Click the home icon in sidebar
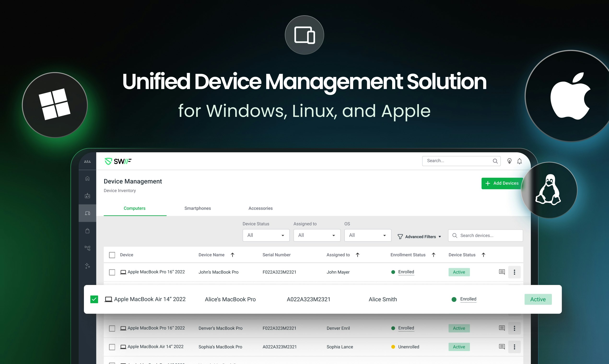Viewport: 609px width, 364px height. [88, 178]
